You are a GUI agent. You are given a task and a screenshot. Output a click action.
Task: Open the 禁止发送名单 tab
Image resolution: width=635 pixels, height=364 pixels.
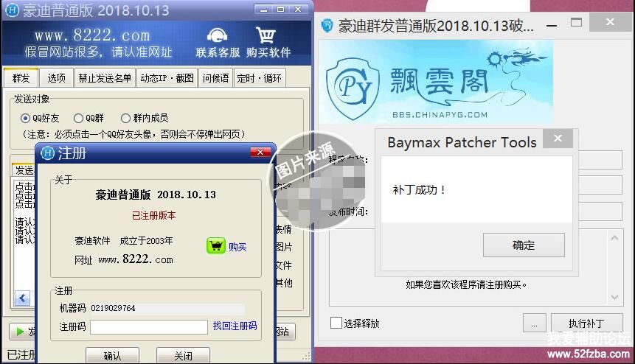click(x=105, y=77)
